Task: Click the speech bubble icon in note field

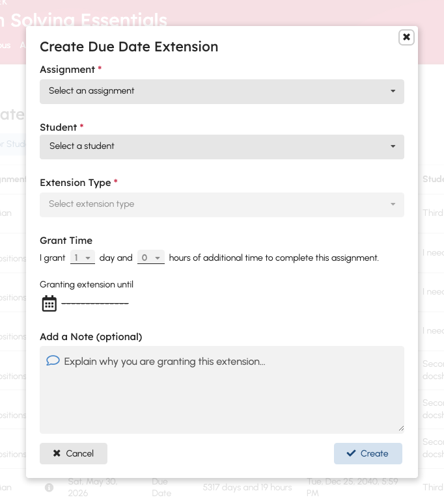Action: [x=53, y=361]
